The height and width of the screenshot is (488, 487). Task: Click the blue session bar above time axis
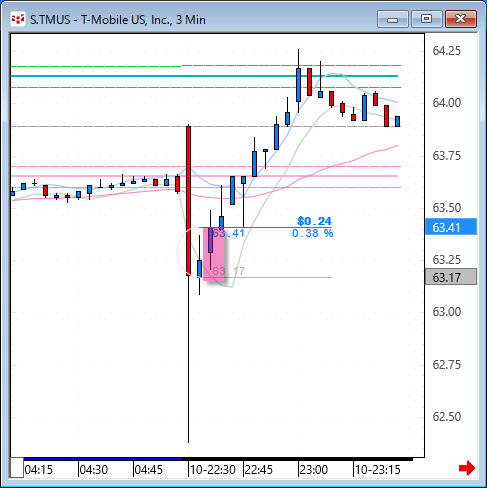tap(103, 459)
